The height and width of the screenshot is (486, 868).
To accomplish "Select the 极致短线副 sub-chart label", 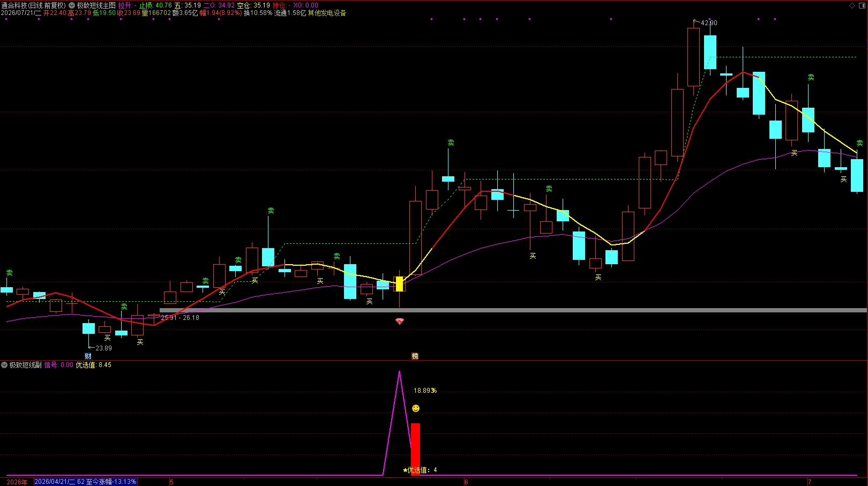I will [26, 365].
